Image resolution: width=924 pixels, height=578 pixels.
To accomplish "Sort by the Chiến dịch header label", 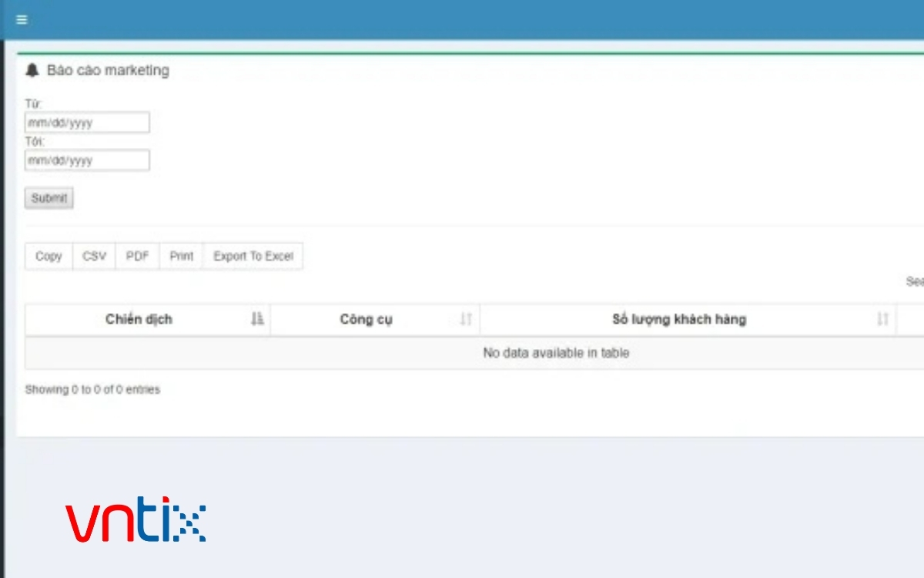I will pos(139,319).
